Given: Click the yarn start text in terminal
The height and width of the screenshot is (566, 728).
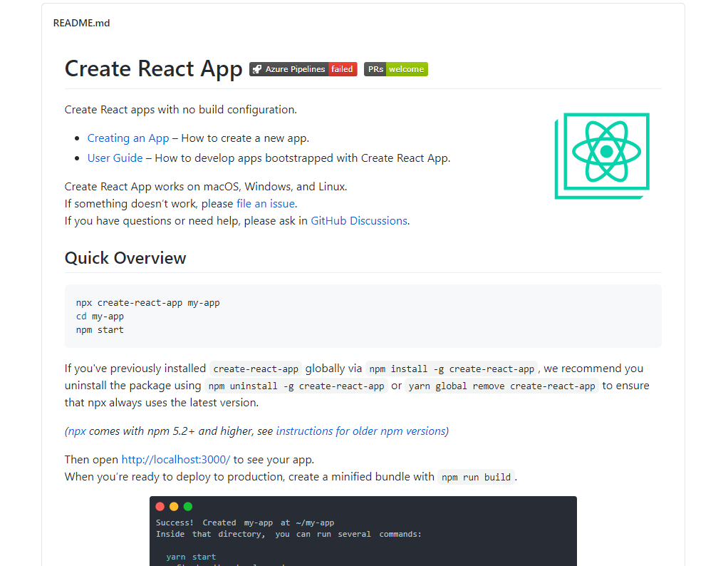Looking at the screenshot, I should [191, 557].
